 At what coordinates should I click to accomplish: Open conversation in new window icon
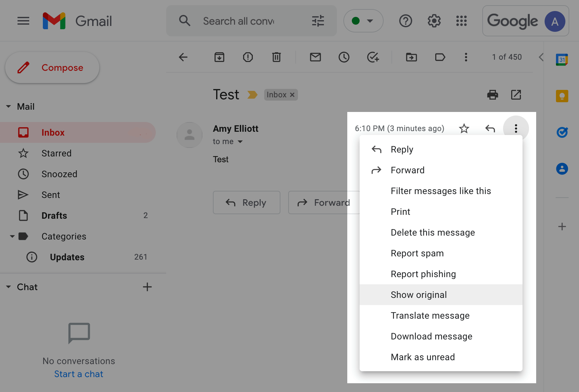point(516,95)
